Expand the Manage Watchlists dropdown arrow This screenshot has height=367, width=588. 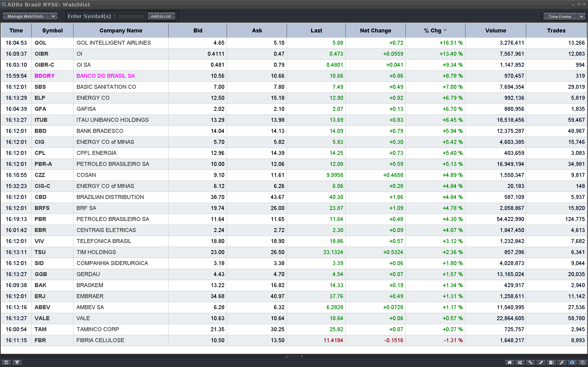click(x=53, y=16)
